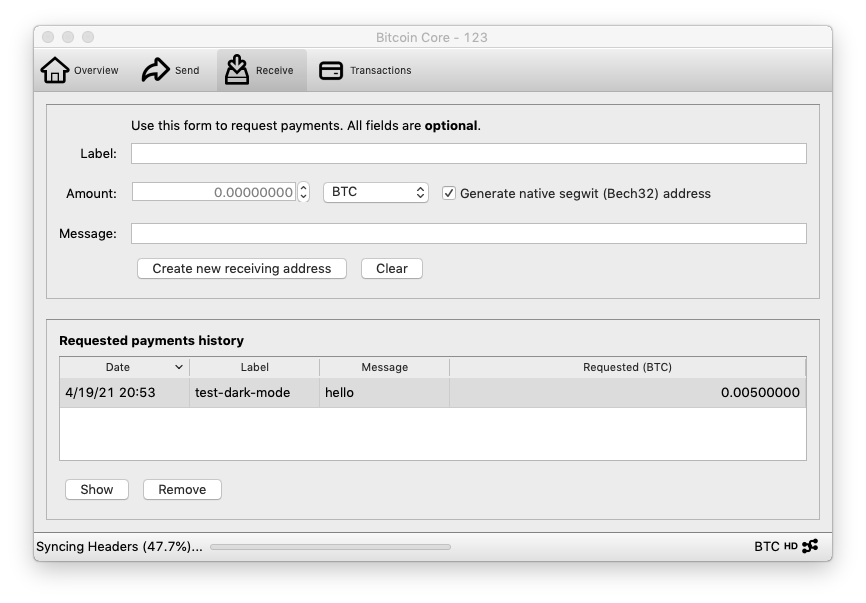The image size is (866, 603).
Task: Click the Remove button
Action: point(182,489)
